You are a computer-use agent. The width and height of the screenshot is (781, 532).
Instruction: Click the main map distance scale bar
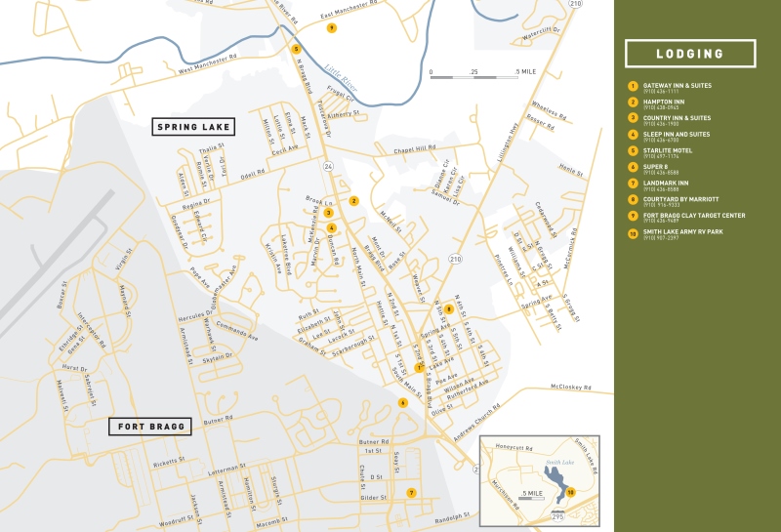click(x=474, y=77)
